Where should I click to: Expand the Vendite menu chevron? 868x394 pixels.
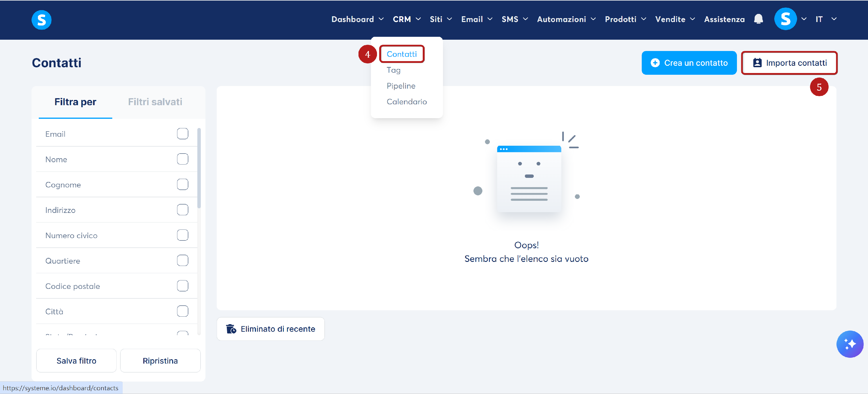coord(692,19)
